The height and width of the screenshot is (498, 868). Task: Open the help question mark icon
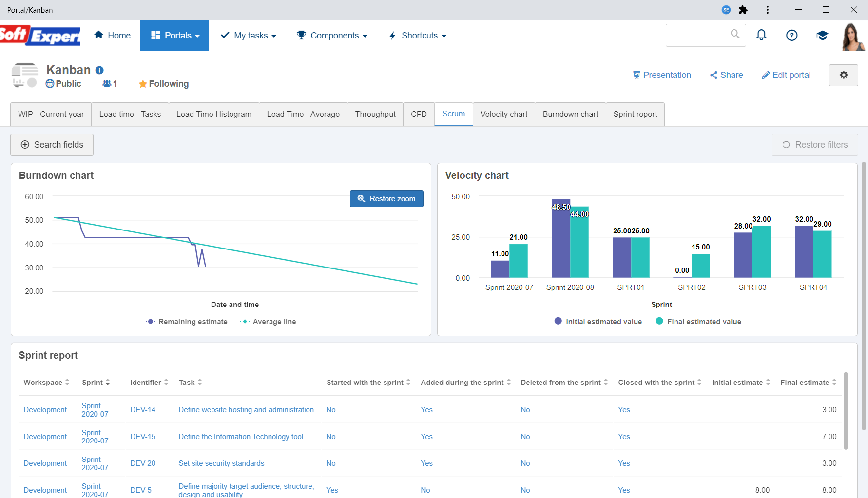click(x=792, y=35)
